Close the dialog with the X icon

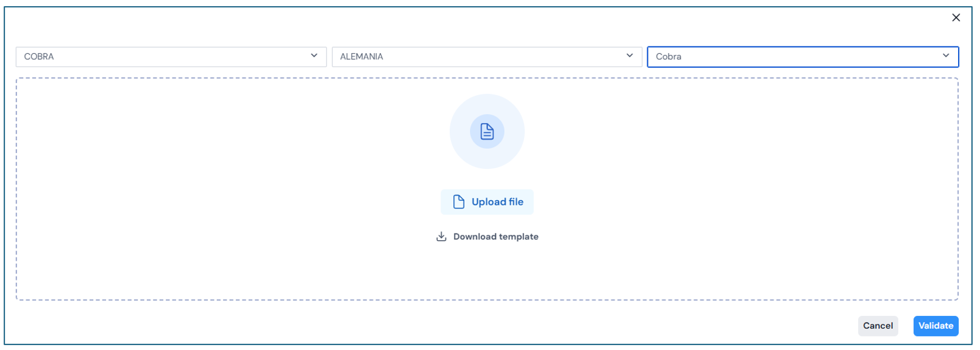[x=956, y=18]
